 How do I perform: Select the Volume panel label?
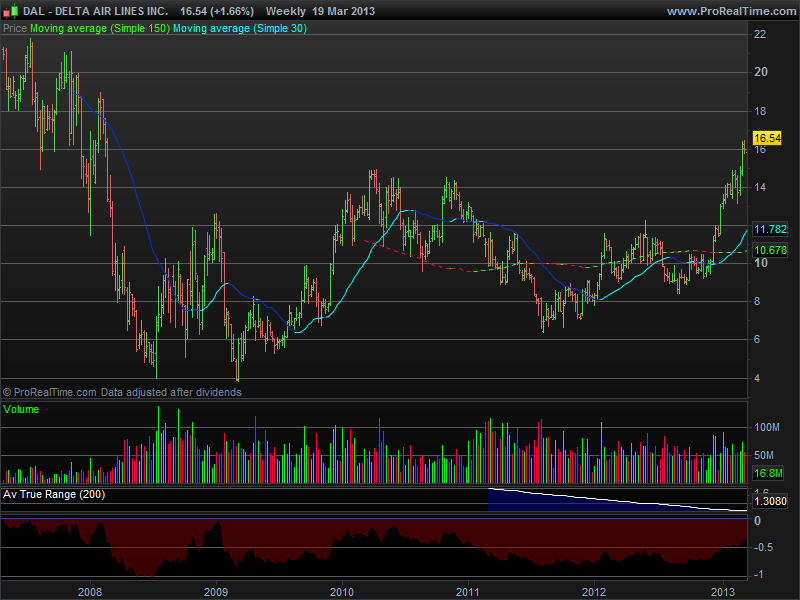pyautogui.click(x=22, y=410)
